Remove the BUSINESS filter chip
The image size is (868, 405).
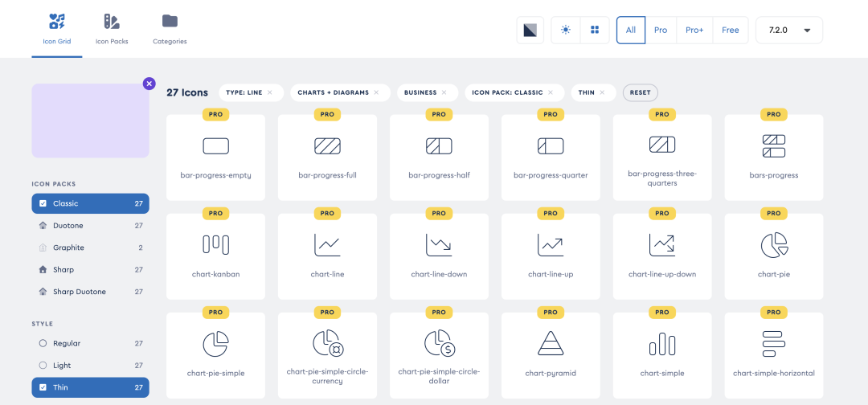[444, 93]
